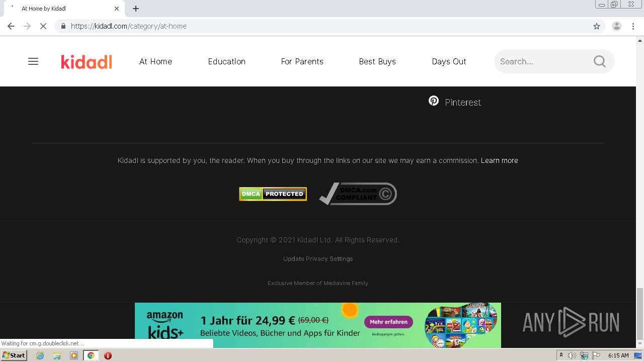Go back with the browser back arrow
644x362 pixels.
pyautogui.click(x=11, y=26)
